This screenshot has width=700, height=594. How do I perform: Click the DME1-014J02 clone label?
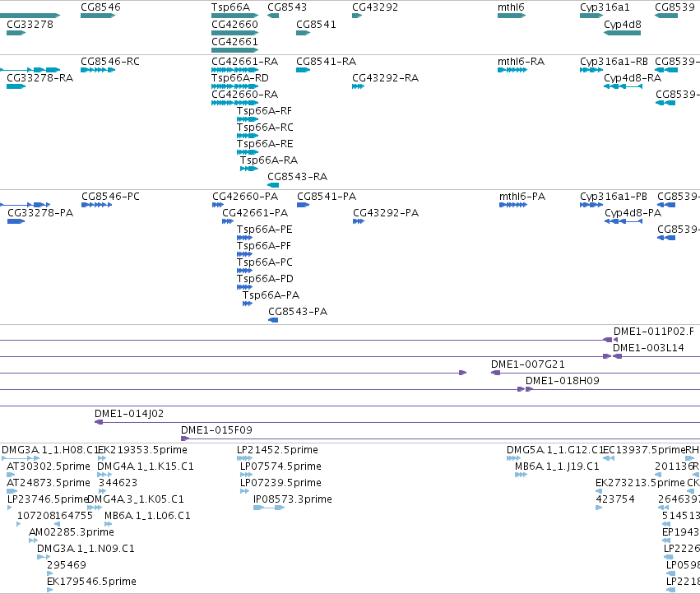pos(129,414)
